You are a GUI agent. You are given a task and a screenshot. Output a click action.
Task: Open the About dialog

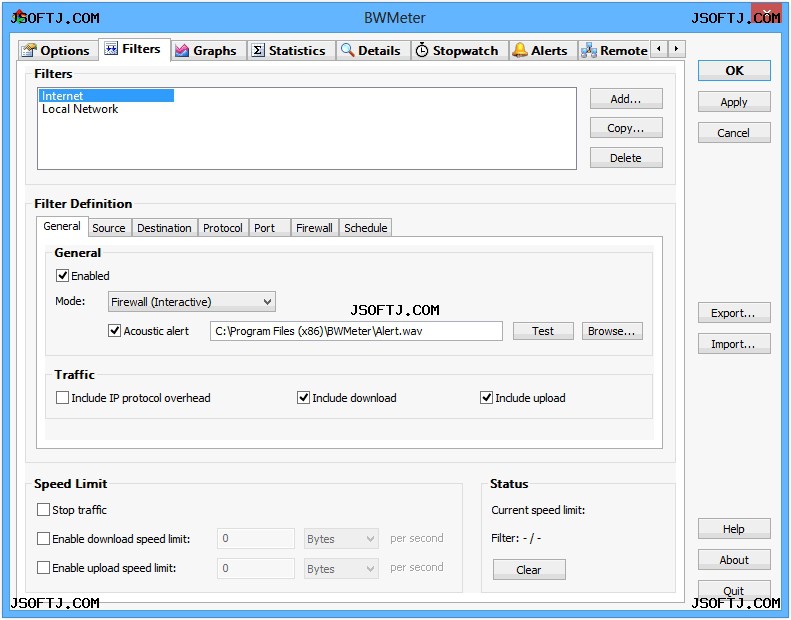tap(734, 560)
